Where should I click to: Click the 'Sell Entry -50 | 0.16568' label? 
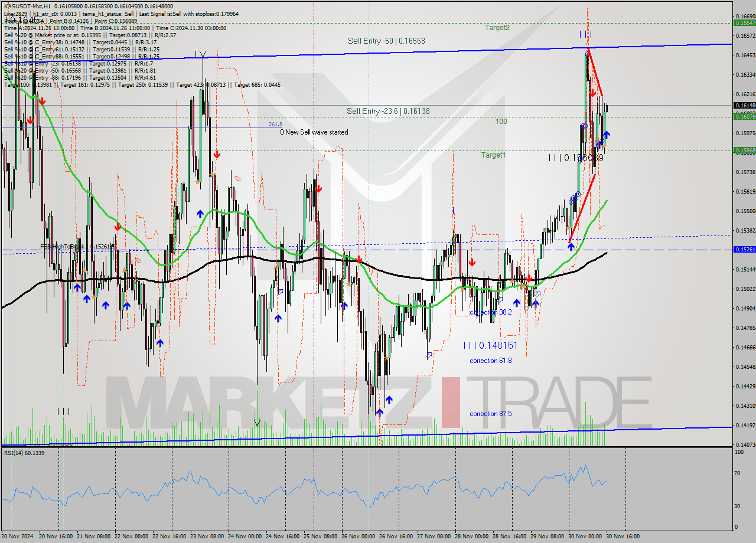click(386, 41)
